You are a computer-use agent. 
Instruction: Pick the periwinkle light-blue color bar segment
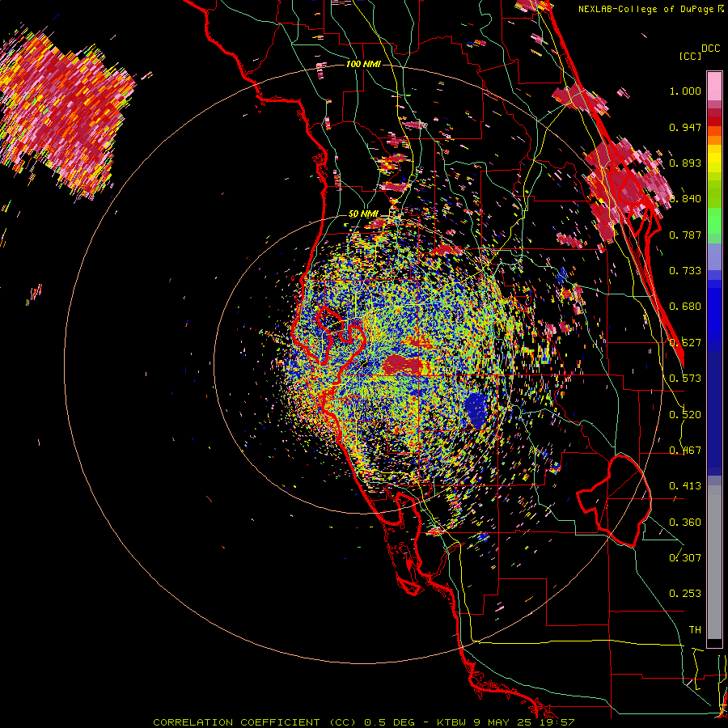714,256
